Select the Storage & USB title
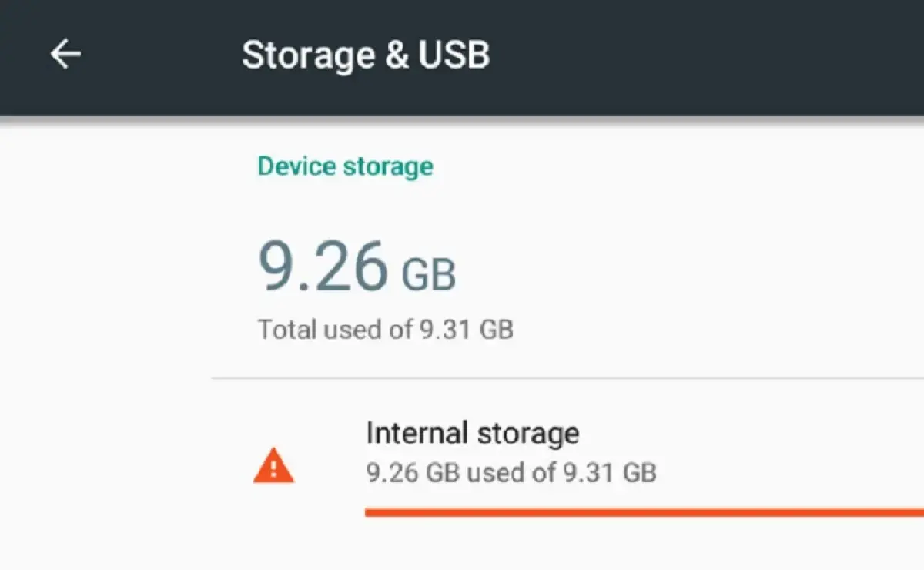924x570 pixels. (366, 55)
